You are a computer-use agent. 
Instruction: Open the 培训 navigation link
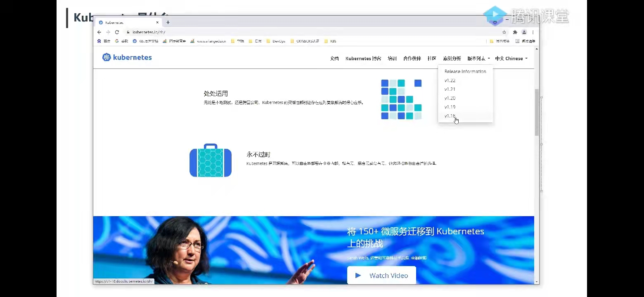coord(392,59)
